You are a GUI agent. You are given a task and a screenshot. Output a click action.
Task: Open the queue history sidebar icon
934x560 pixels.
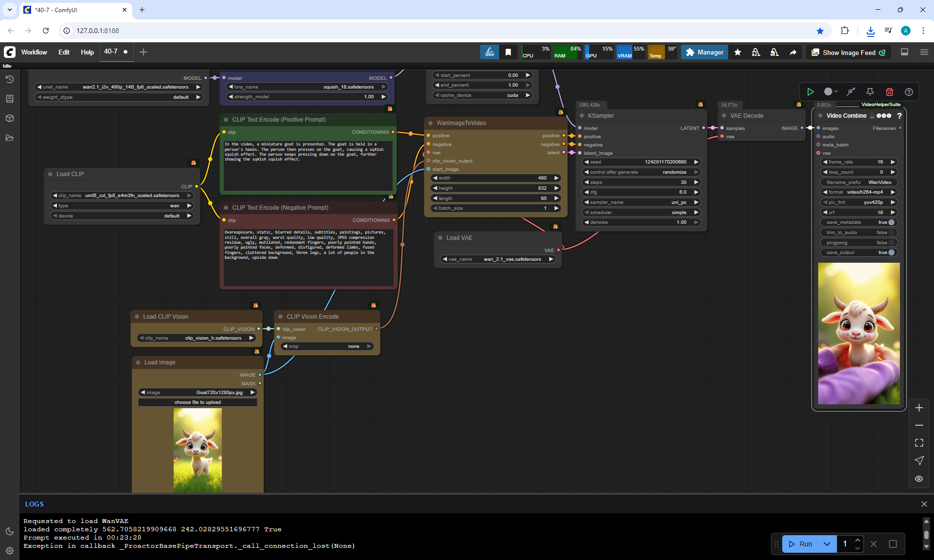point(9,79)
